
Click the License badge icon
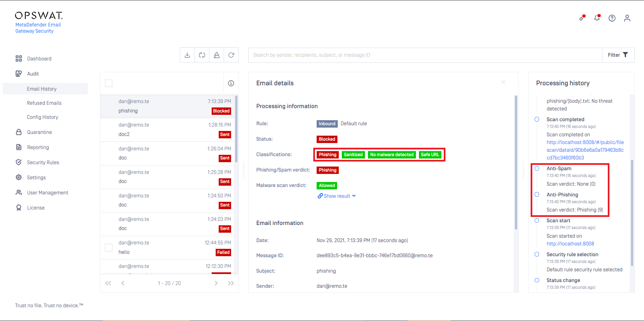(19, 208)
